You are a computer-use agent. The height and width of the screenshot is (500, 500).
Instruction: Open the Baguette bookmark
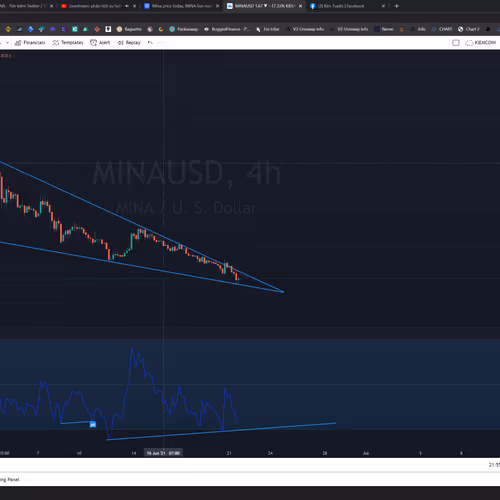pos(129,29)
